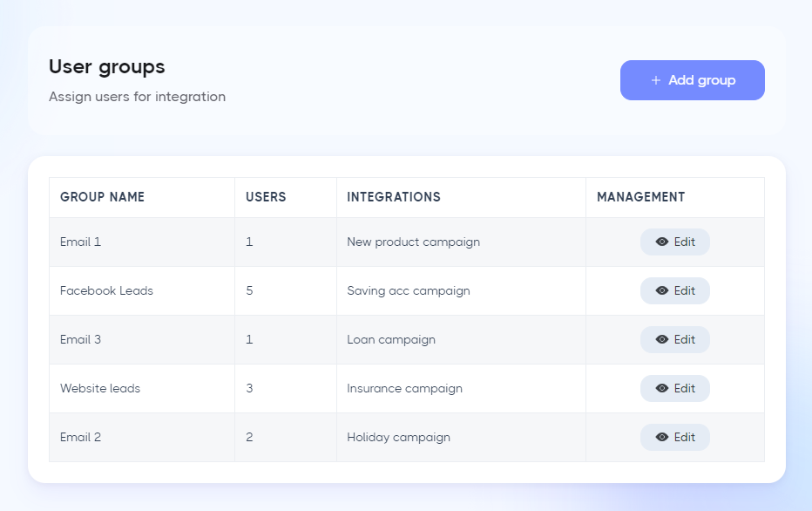This screenshot has width=812, height=511.
Task: Click the eye icon in Facebook Leads row
Action: coord(662,290)
